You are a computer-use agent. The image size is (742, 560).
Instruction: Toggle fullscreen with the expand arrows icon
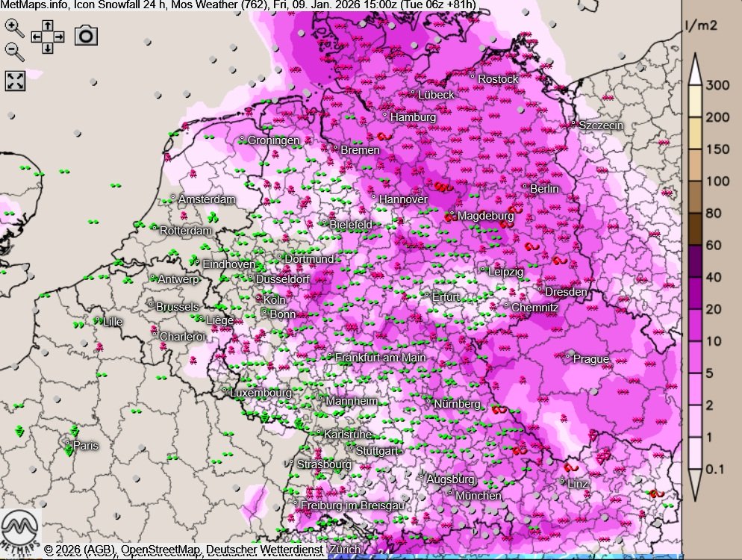(15, 81)
